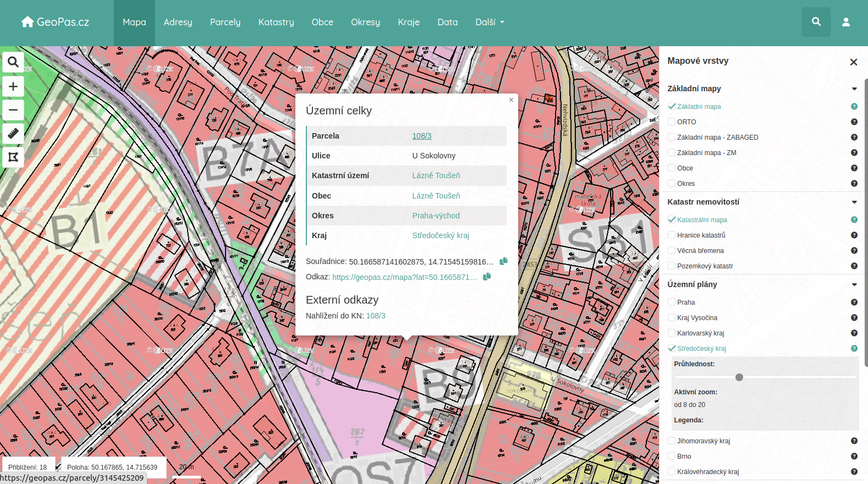Viewport: 868px width, 484px height.
Task: Open the search in top navigation bar
Action: 816,22
